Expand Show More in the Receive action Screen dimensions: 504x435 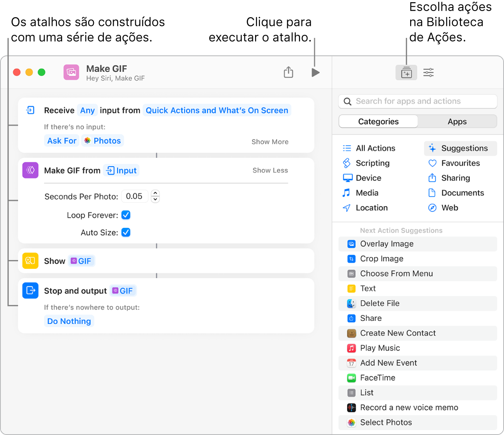tap(270, 141)
